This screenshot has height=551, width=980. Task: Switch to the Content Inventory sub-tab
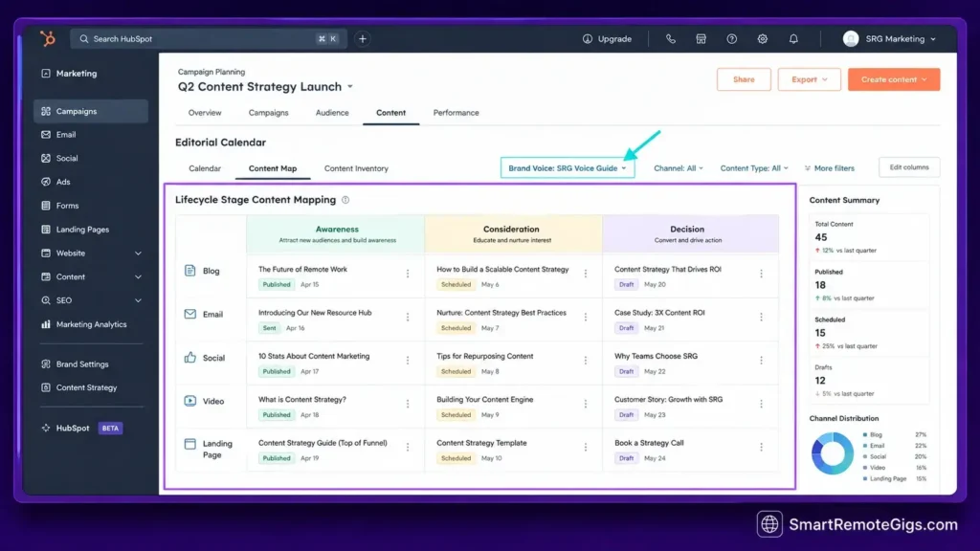(x=356, y=168)
